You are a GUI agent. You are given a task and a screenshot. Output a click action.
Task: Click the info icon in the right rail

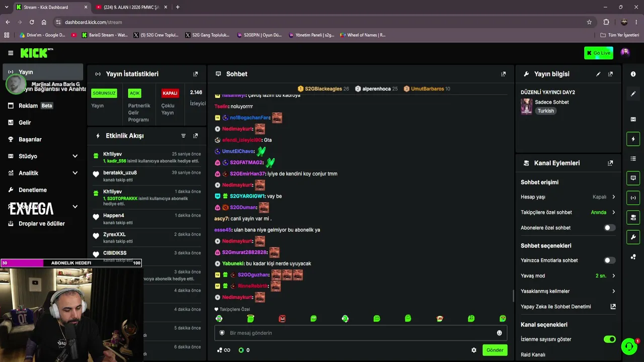633,74
